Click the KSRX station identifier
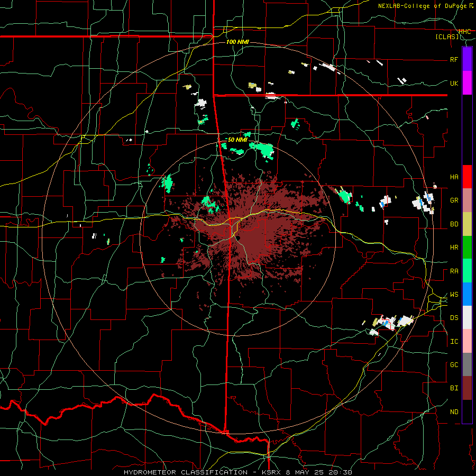 point(272,472)
